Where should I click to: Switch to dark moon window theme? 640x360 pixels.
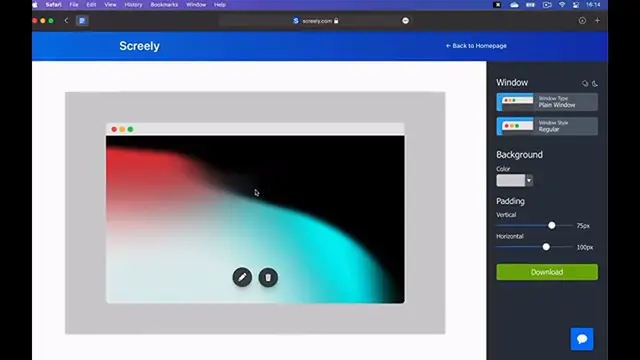pyautogui.click(x=595, y=84)
